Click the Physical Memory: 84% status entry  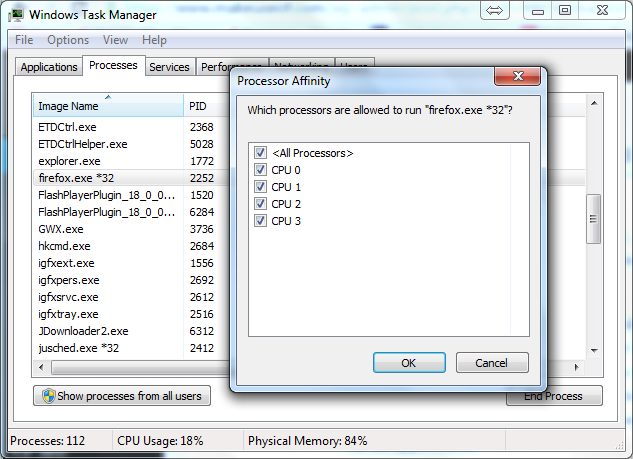click(308, 440)
